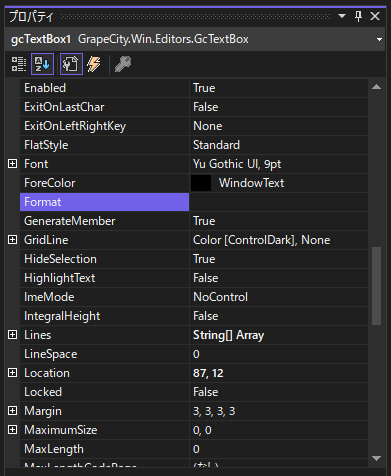Select the Locked property name
Image resolution: width=391 pixels, height=476 pixels.
(x=43, y=392)
